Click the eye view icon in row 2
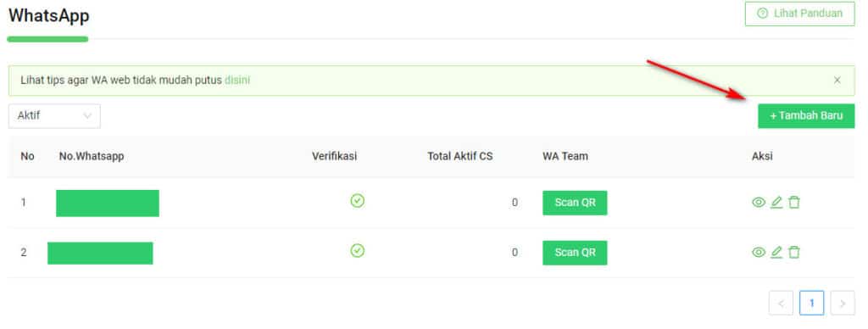This screenshot has height=329, width=868. (x=759, y=253)
